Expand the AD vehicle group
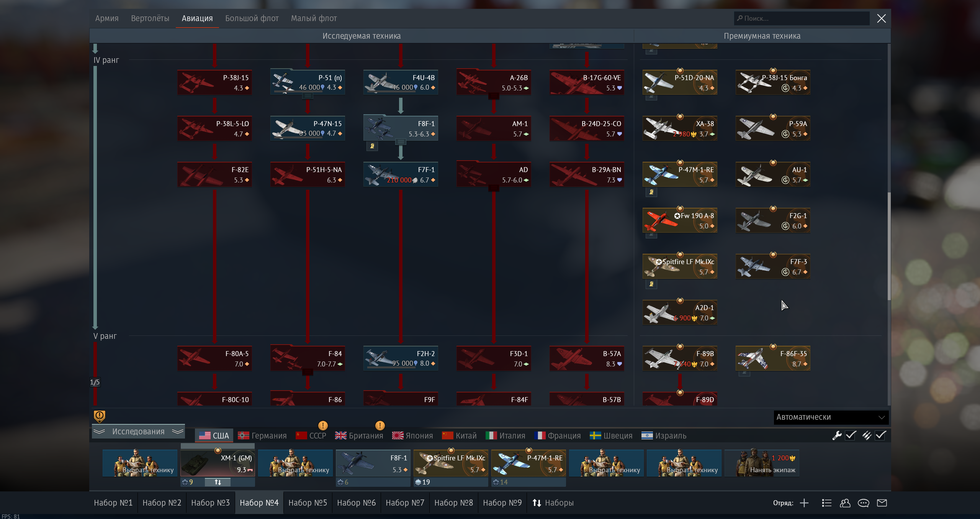 (494, 188)
